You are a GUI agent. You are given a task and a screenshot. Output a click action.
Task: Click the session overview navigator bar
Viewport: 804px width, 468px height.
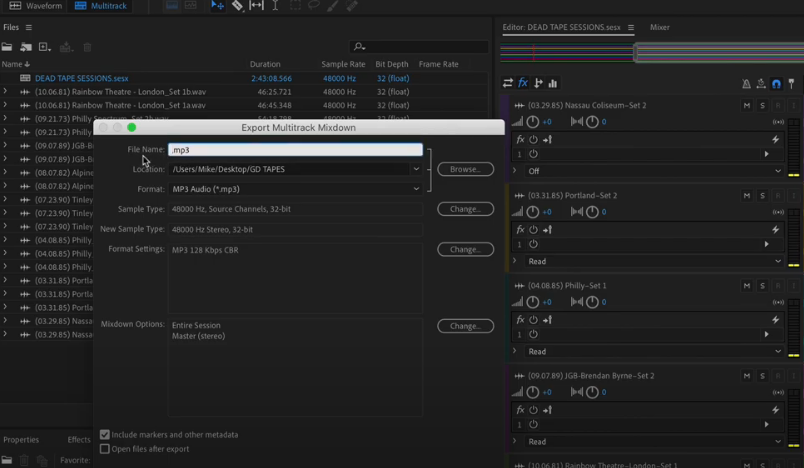click(x=652, y=53)
